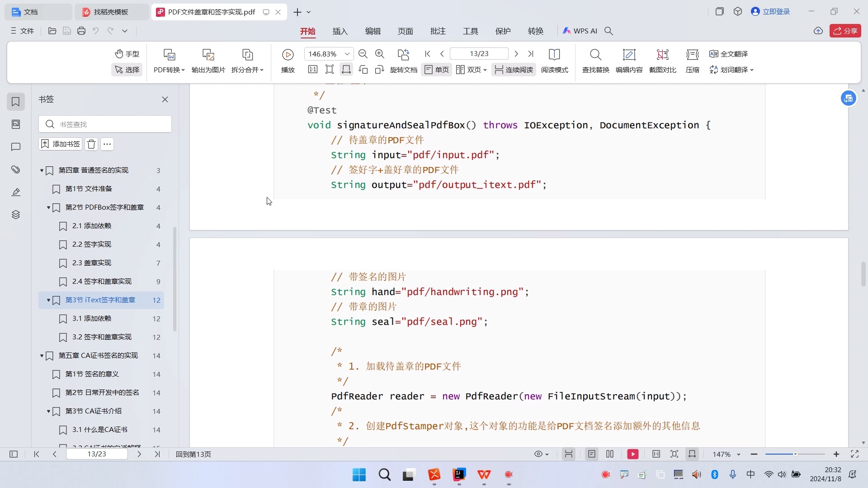Screen dimensions: 868x488
Task: Select the PDF转换 tool
Action: (x=169, y=61)
